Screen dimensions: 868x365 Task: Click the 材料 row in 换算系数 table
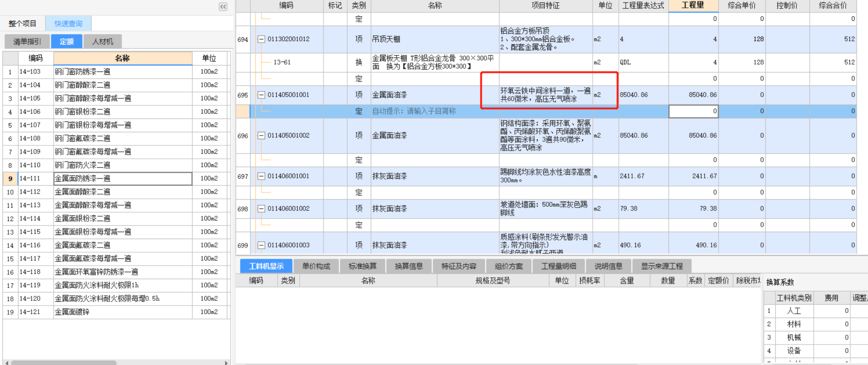point(815,324)
